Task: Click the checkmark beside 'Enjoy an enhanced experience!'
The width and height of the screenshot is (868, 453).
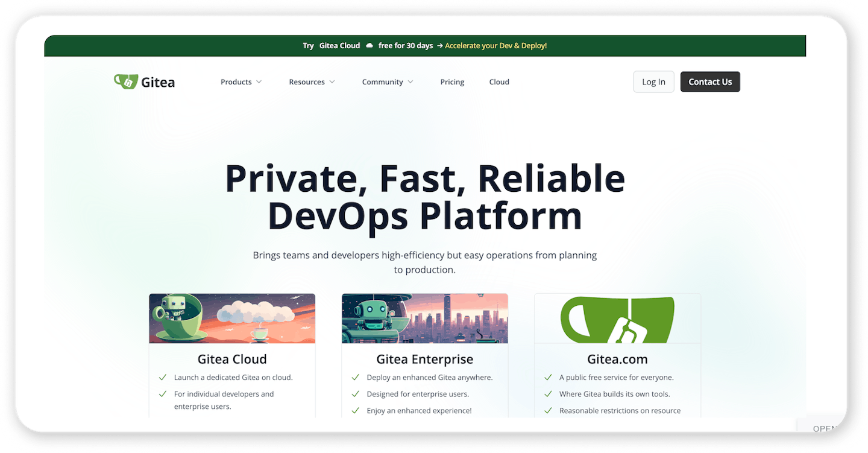Action: coord(355,410)
